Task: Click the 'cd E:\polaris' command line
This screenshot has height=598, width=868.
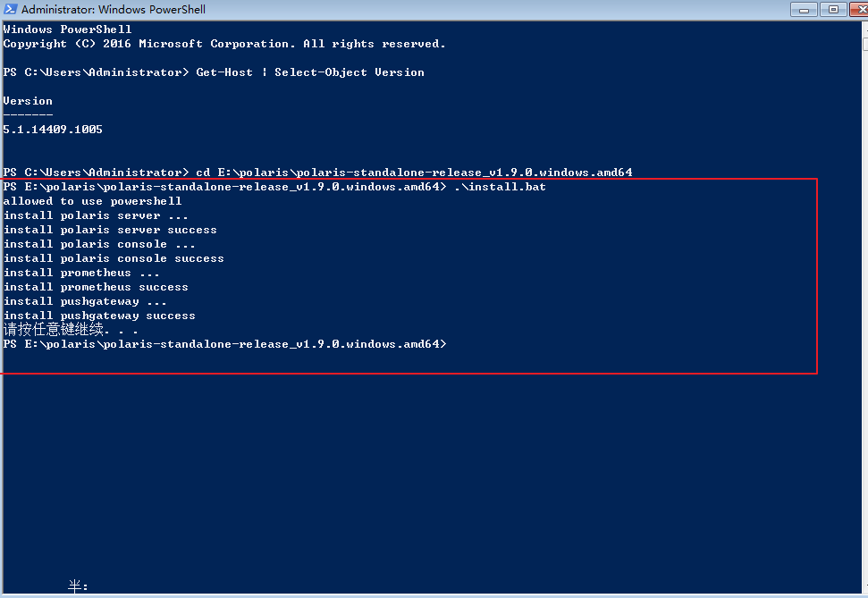Action: (x=415, y=173)
